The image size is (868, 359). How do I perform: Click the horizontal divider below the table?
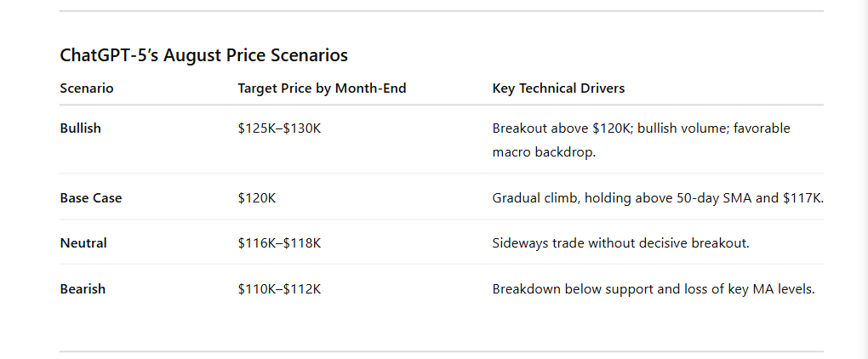pos(441,351)
